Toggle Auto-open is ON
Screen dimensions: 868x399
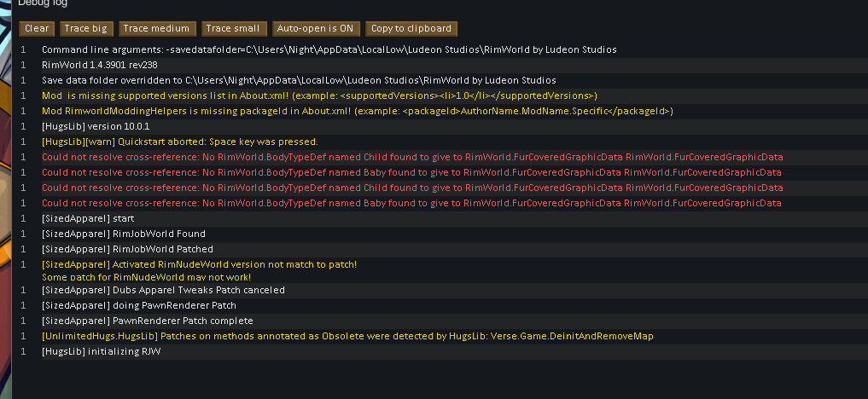click(x=316, y=29)
